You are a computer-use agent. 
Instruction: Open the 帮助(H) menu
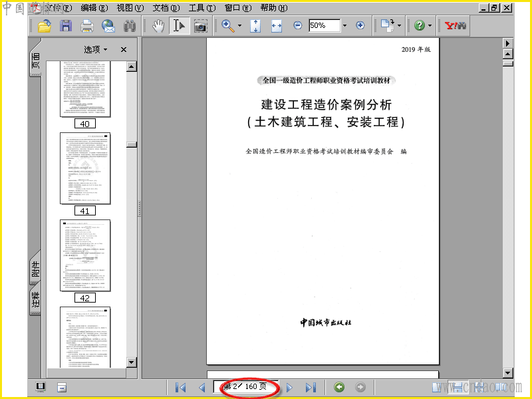click(274, 7)
